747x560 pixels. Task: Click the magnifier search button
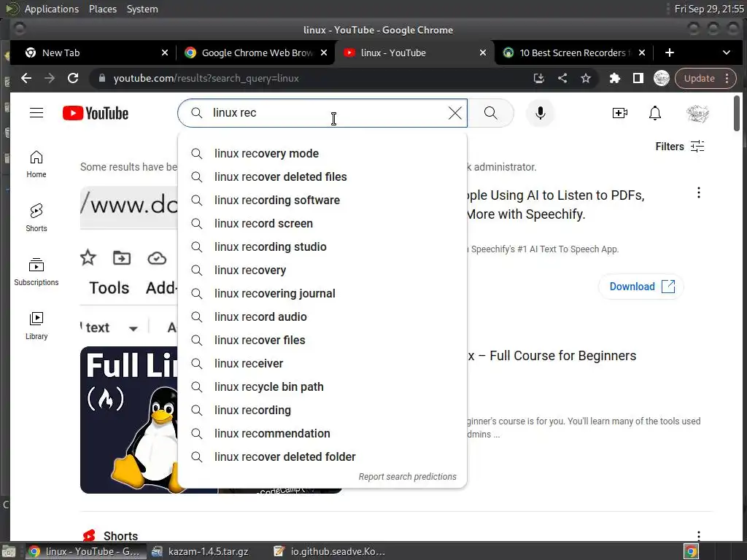coord(491,113)
